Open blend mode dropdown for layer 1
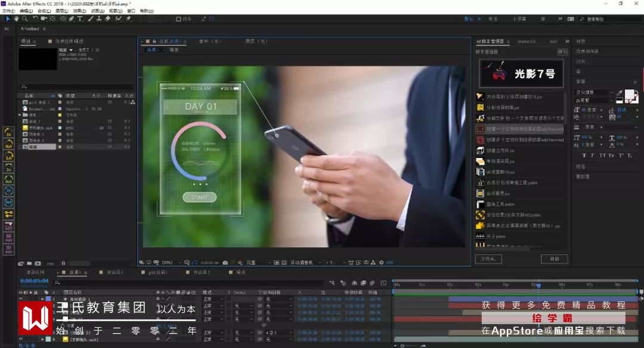 pos(213,299)
